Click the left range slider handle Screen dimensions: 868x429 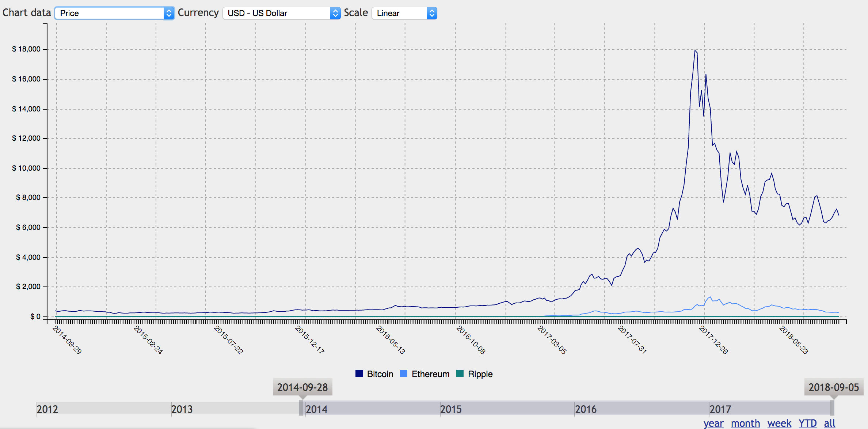click(301, 408)
